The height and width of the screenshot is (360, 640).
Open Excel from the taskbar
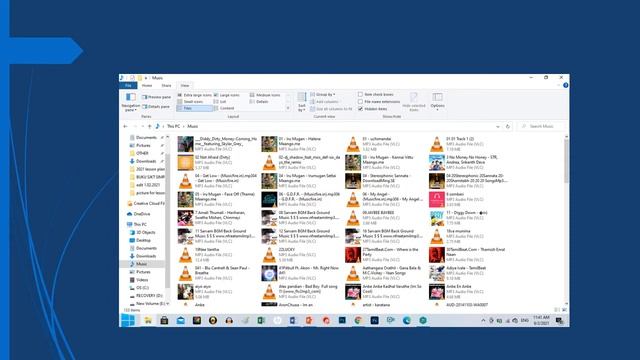pyautogui.click(x=261, y=321)
